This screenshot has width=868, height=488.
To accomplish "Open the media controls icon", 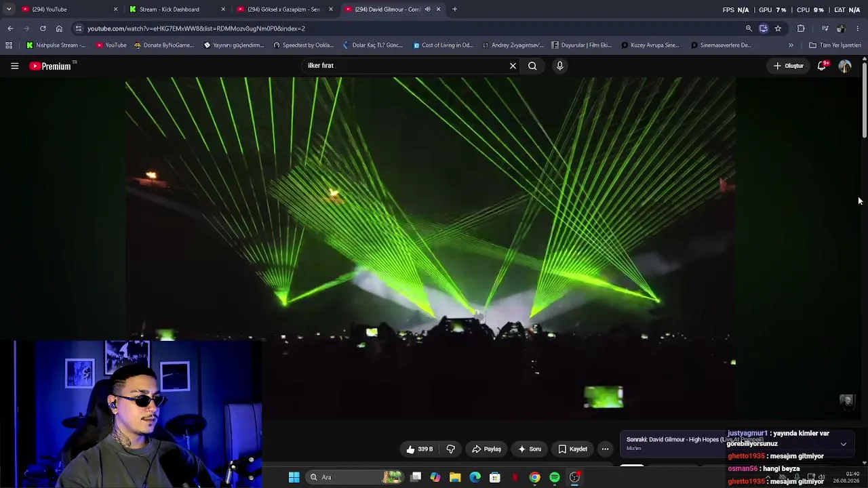I will [825, 28].
